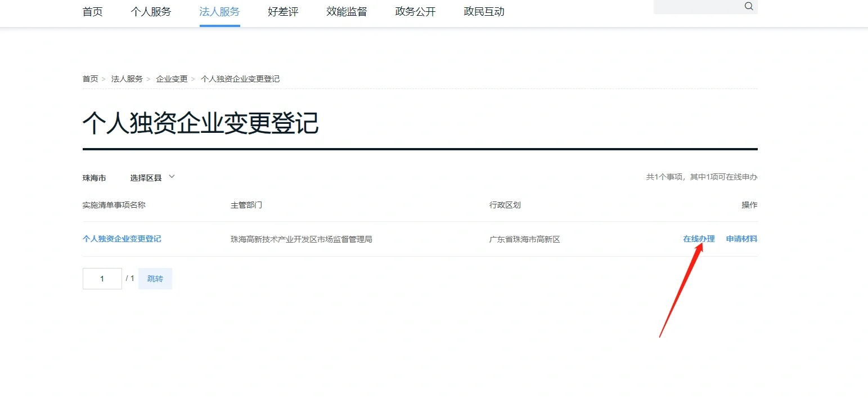Open the blue 个人独资企业变更登记 item link in the table

click(122, 239)
